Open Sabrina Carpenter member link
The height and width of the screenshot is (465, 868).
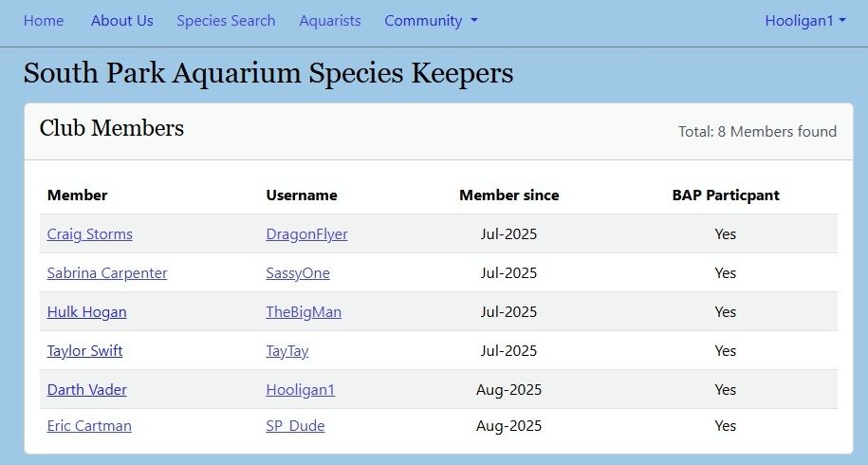point(107,273)
